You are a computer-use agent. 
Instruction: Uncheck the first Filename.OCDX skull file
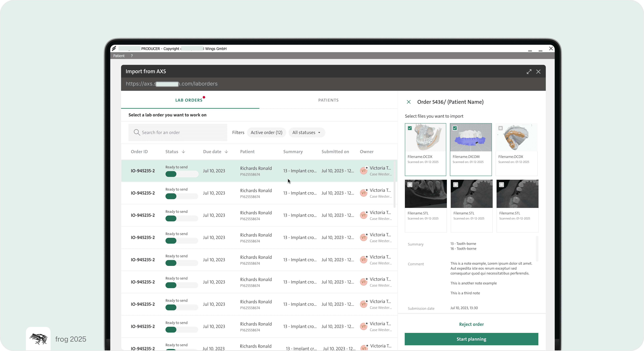point(410,128)
